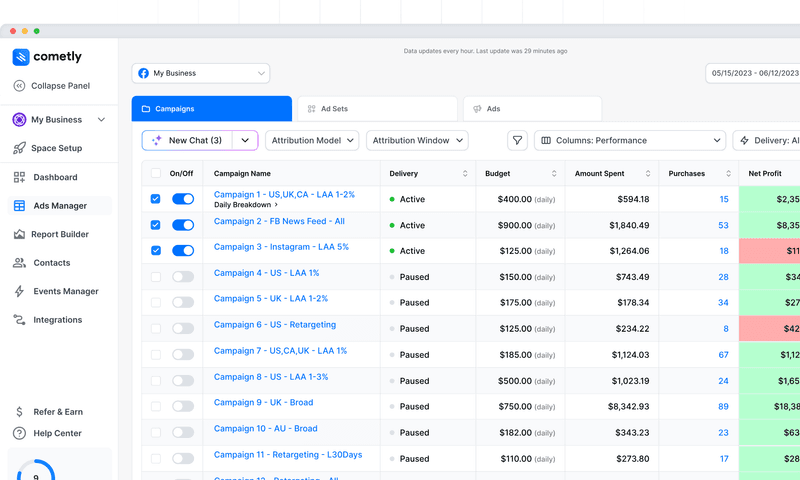Open Campaign 7 - US,CA,UK - LAA 1% link
This screenshot has width=800, height=480.
(280, 350)
